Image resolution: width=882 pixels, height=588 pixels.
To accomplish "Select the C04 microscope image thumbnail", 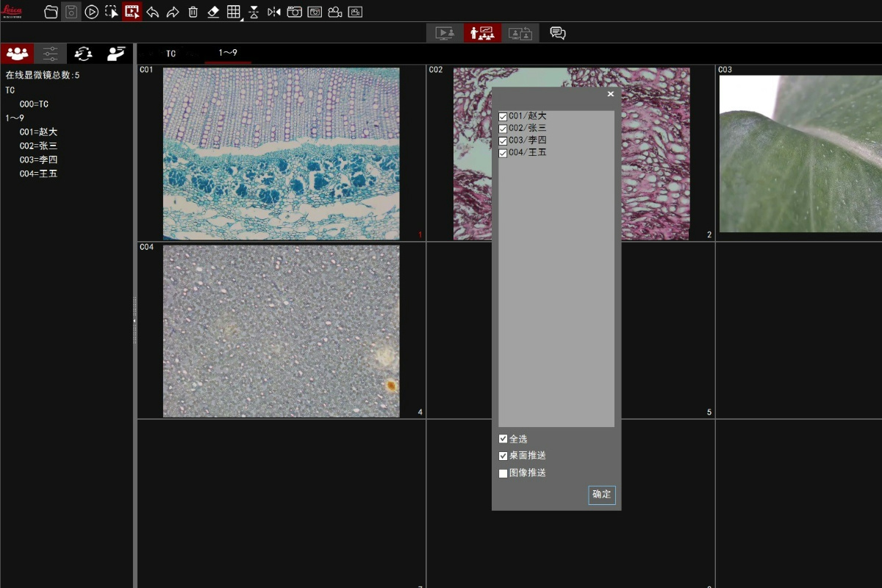I will 281,331.
